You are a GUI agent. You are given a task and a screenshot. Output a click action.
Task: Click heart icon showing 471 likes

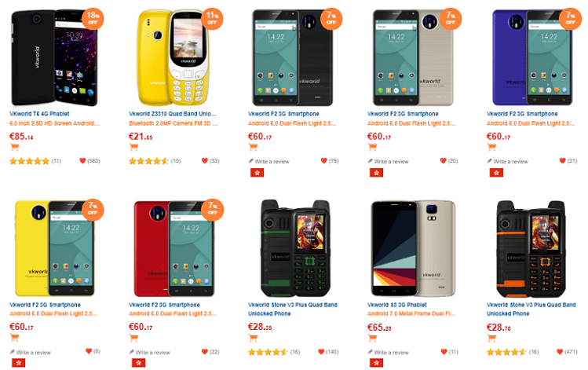coord(560,352)
